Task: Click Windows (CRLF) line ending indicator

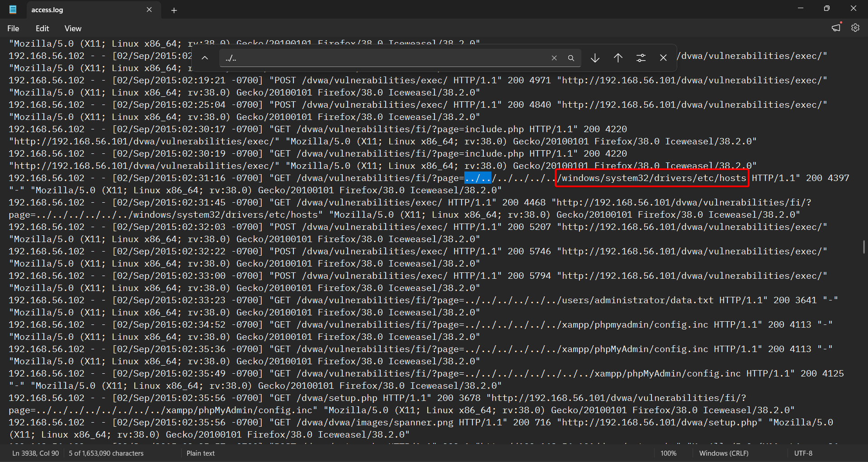Action: 724,453
